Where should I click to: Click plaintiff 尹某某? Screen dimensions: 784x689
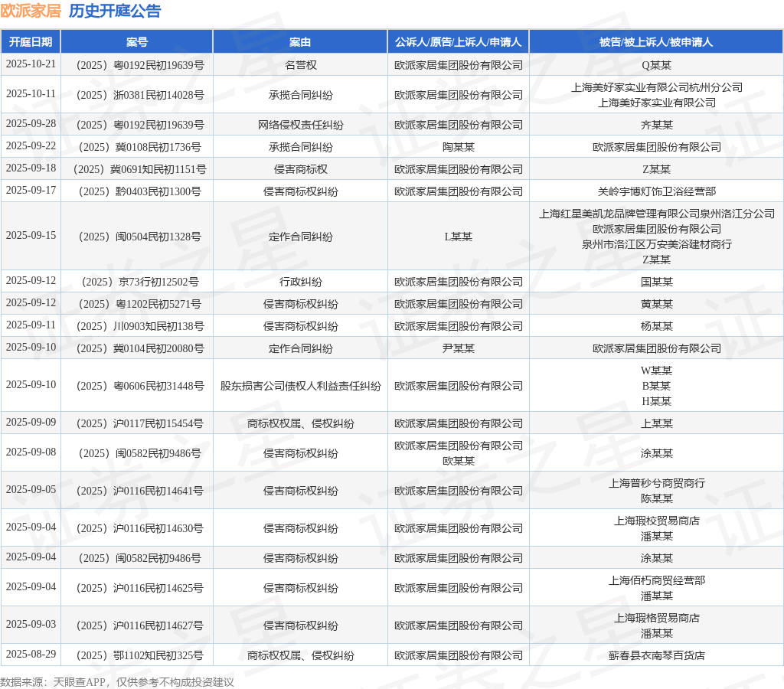458,348
